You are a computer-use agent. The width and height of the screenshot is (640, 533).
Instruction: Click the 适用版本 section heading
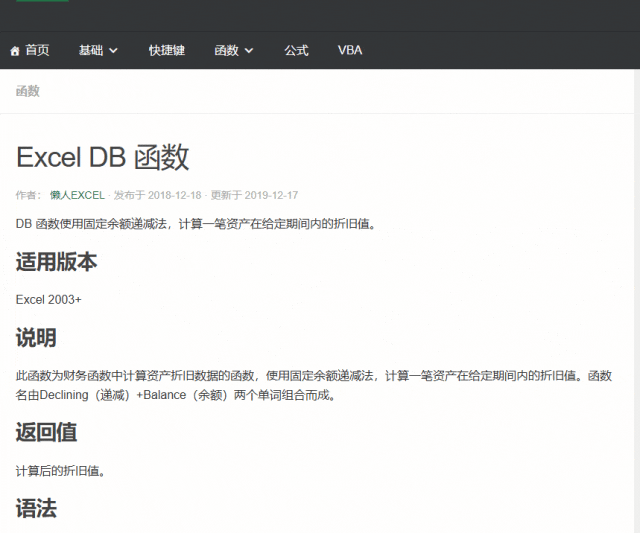[56, 262]
